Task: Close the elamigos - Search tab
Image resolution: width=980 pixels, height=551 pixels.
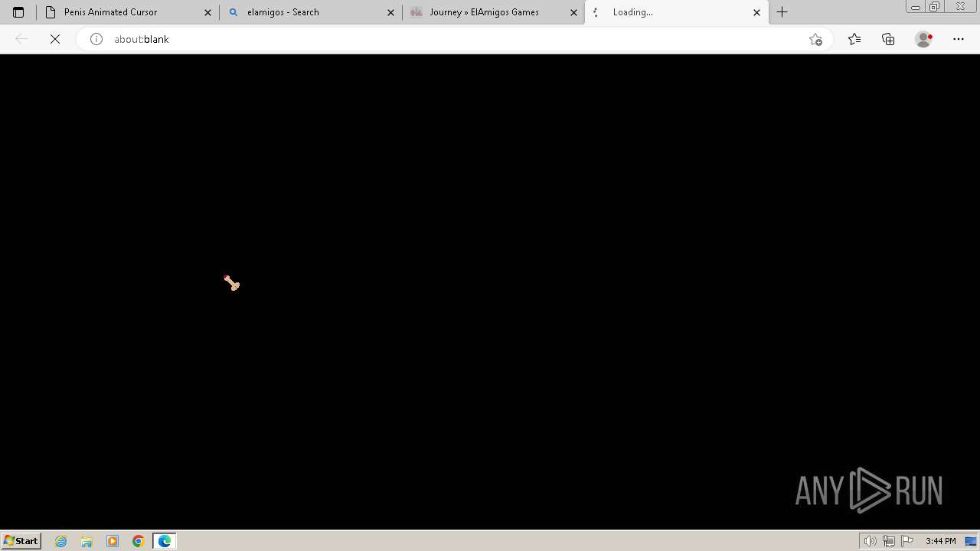Action: (x=391, y=12)
